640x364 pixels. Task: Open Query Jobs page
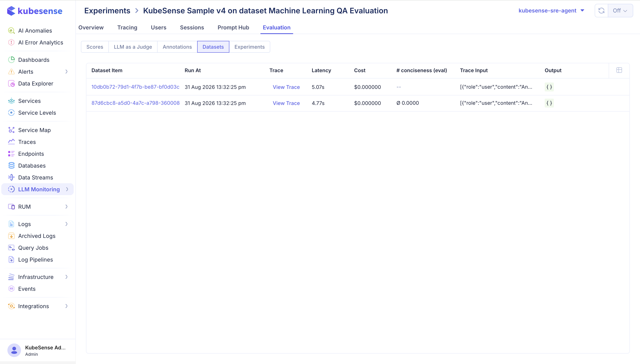point(33,248)
